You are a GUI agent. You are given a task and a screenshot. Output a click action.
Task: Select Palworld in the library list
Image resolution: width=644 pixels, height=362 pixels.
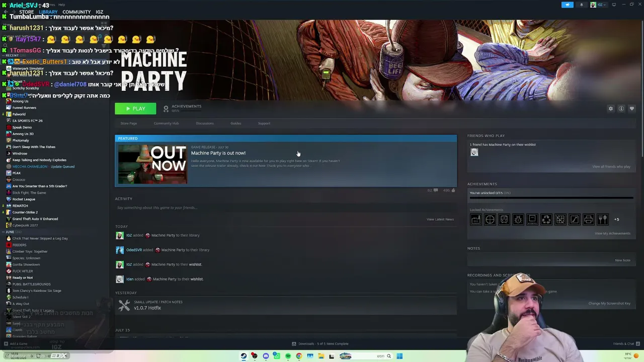pyautogui.click(x=19, y=114)
